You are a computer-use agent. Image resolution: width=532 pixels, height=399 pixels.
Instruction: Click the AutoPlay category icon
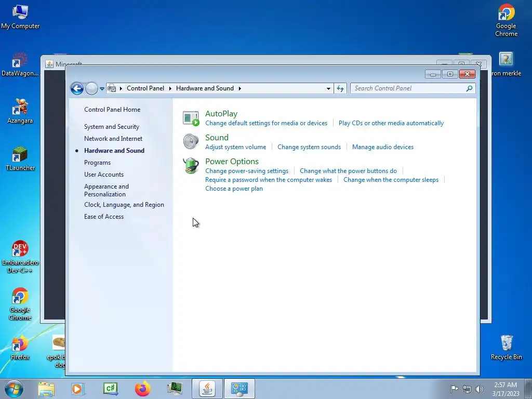191,118
